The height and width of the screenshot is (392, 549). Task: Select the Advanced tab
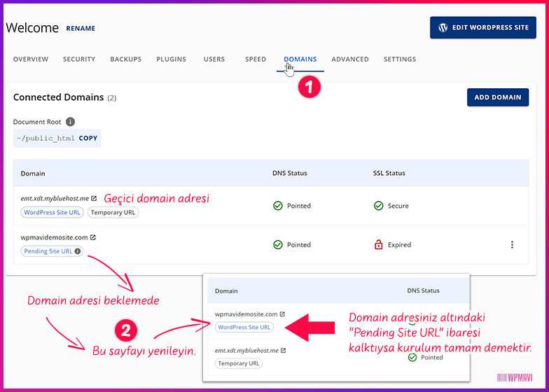350,59
